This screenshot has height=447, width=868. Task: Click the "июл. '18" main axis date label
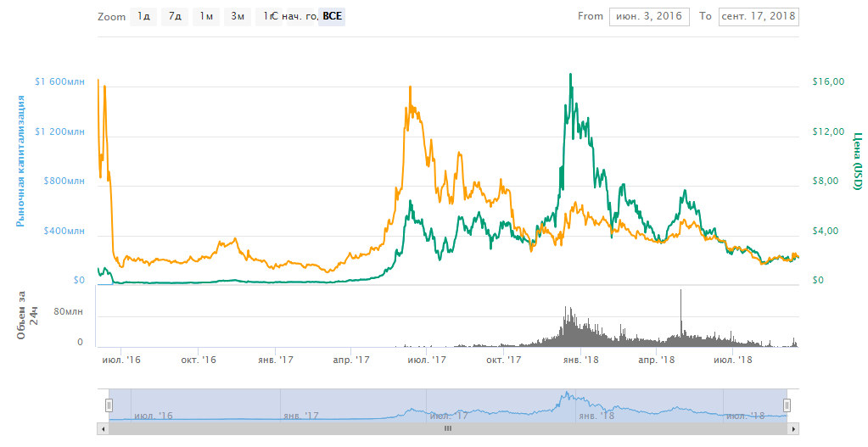[733, 360]
